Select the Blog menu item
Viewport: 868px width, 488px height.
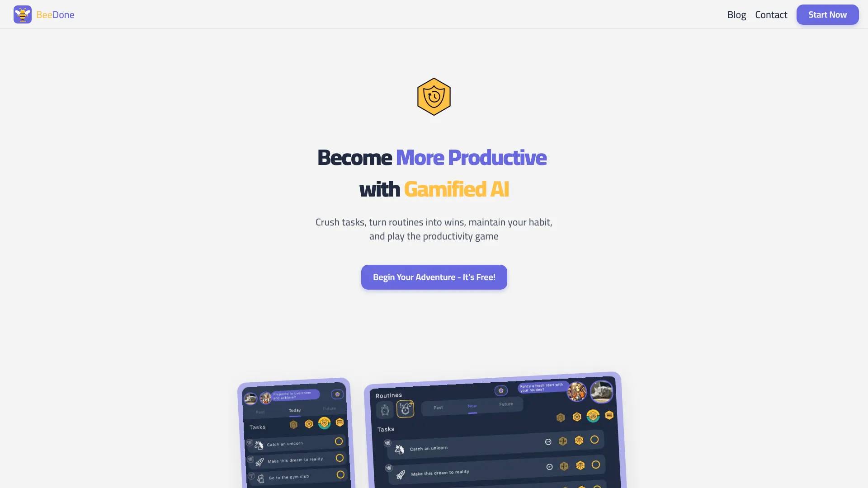click(736, 14)
